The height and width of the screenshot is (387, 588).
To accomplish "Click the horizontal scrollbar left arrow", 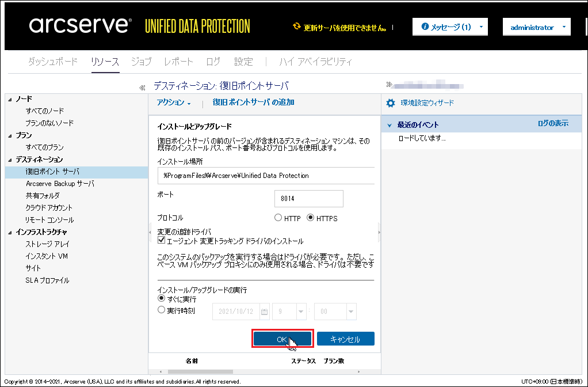I will [x=161, y=371].
